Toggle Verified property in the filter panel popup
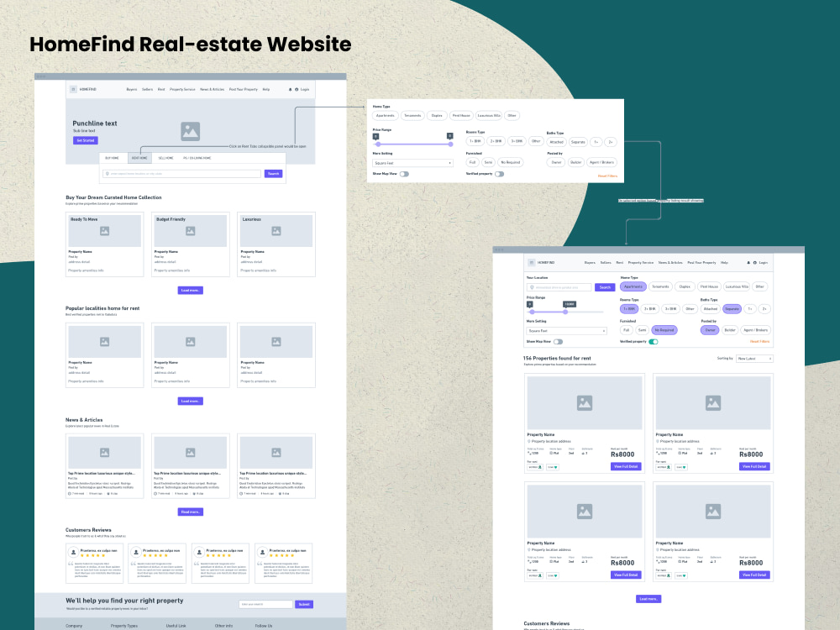Screen dimensions: 840x630 [499, 174]
